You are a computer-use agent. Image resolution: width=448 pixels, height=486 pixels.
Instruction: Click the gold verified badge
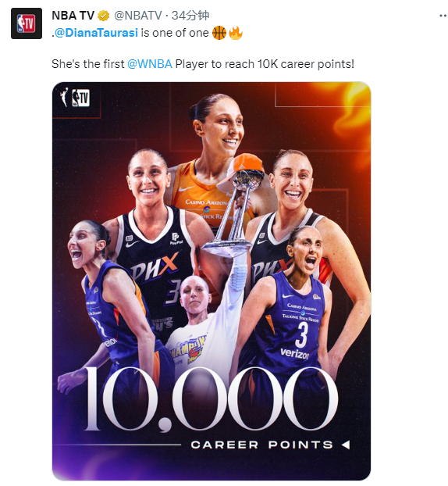(103, 16)
